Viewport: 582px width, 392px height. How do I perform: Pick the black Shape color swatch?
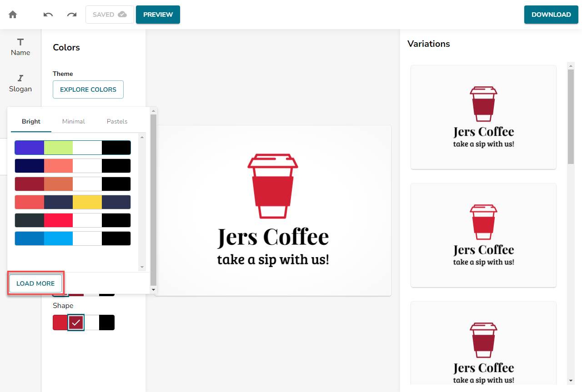[x=107, y=323]
